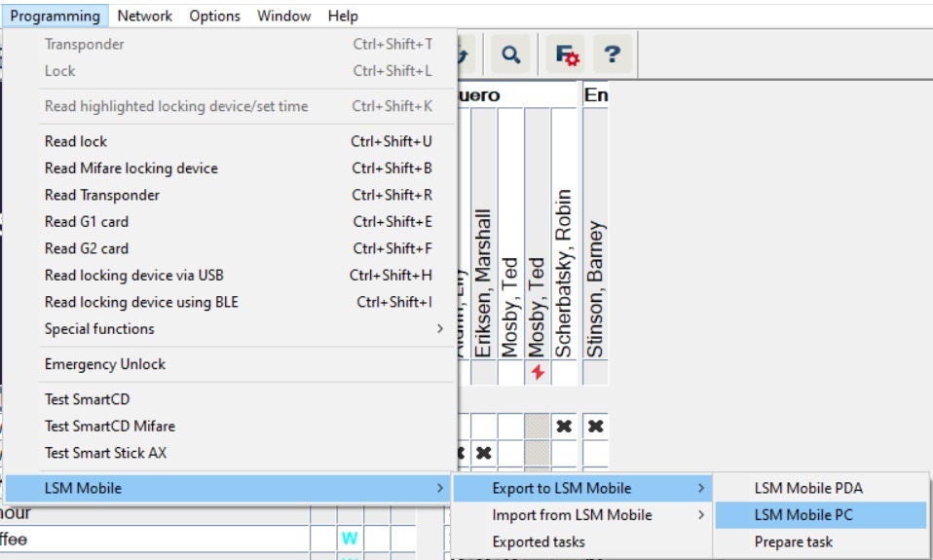Toggle the cross in Eriksen, Marshall column
Screen dimensions: 933x560
[483, 453]
